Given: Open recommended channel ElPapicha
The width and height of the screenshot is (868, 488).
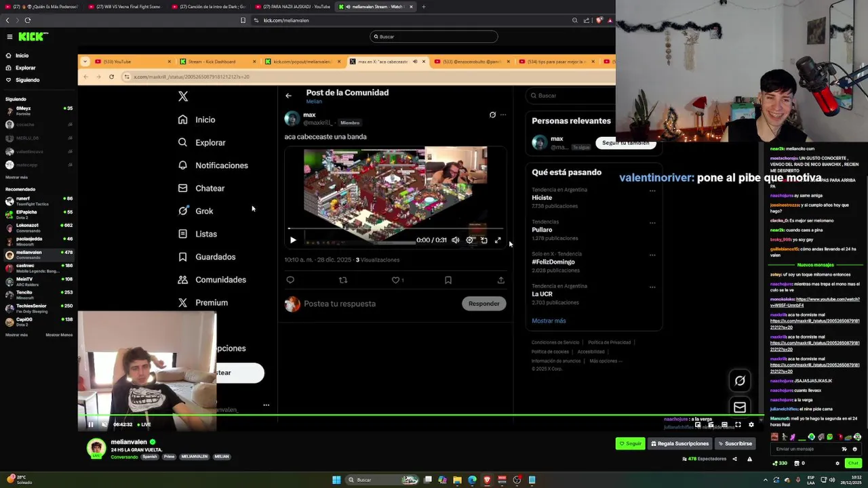Looking at the screenshot, I should tap(39, 214).
